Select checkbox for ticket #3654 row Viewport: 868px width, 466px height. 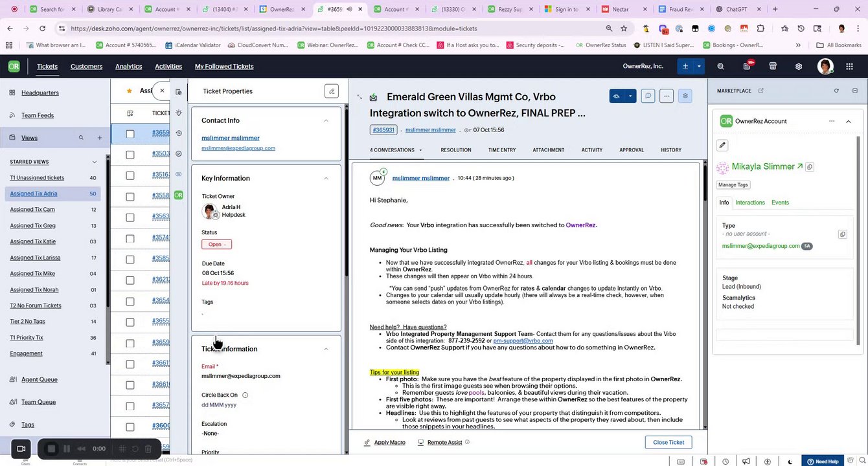point(130,301)
